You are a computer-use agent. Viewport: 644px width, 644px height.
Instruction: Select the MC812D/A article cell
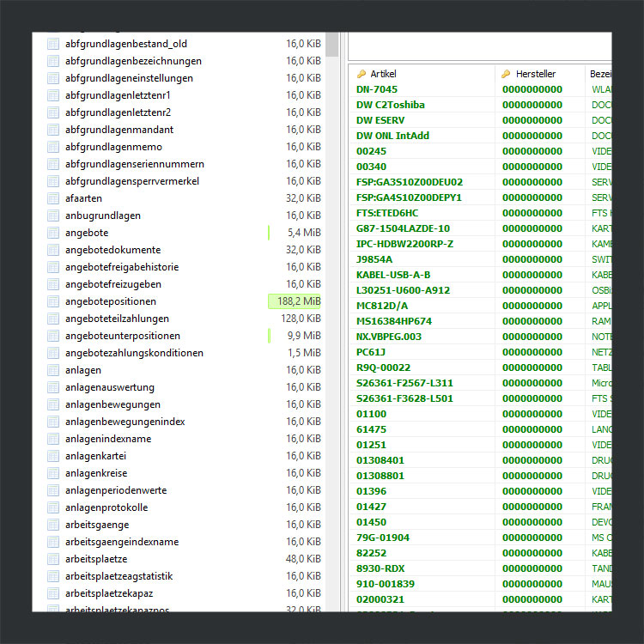click(x=382, y=306)
